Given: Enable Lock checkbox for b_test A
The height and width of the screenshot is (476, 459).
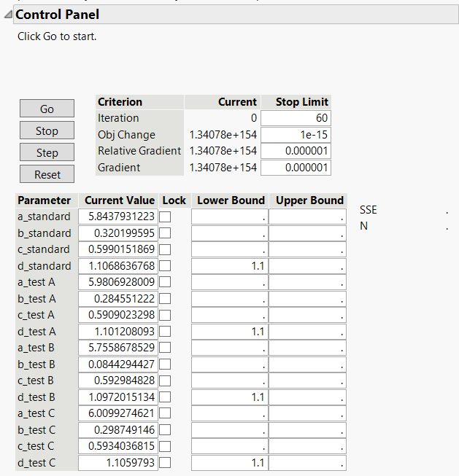Looking at the screenshot, I should click(x=165, y=299).
